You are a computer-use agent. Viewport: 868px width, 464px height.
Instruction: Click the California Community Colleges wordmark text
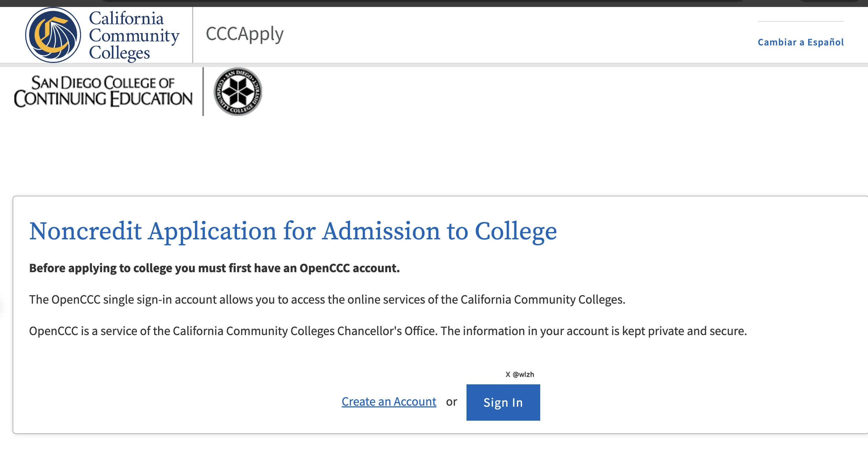point(133,35)
